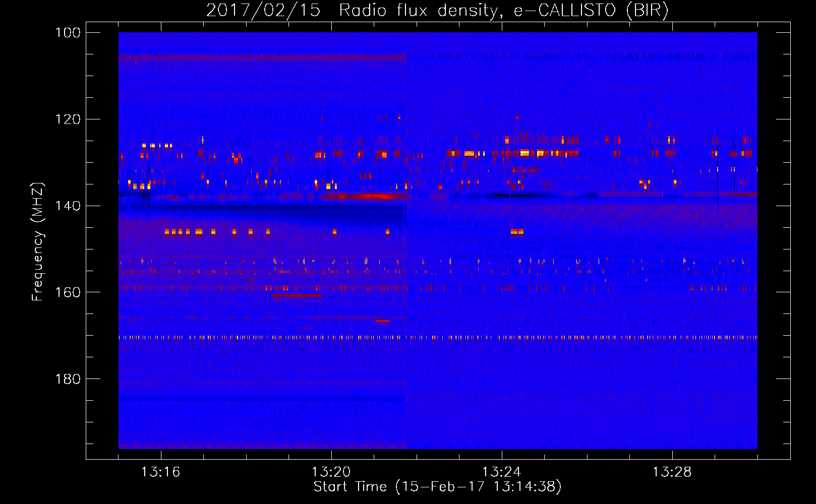Click the 13:16 time tick label

160,472
